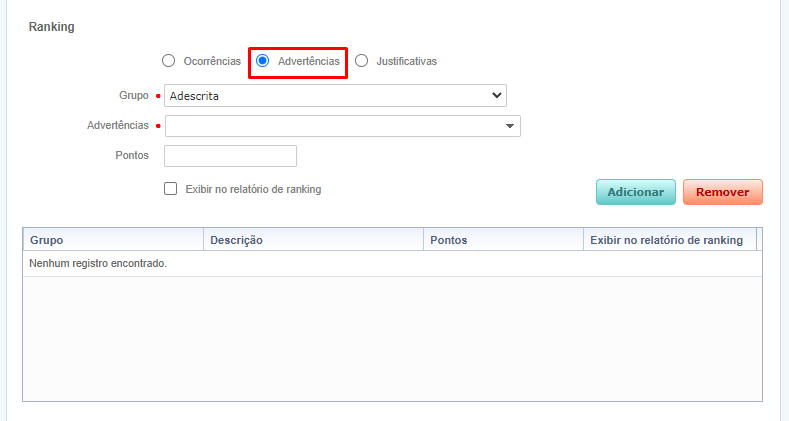Click the empty grid area below the table row
This screenshot has width=789, height=421.
coord(391,340)
